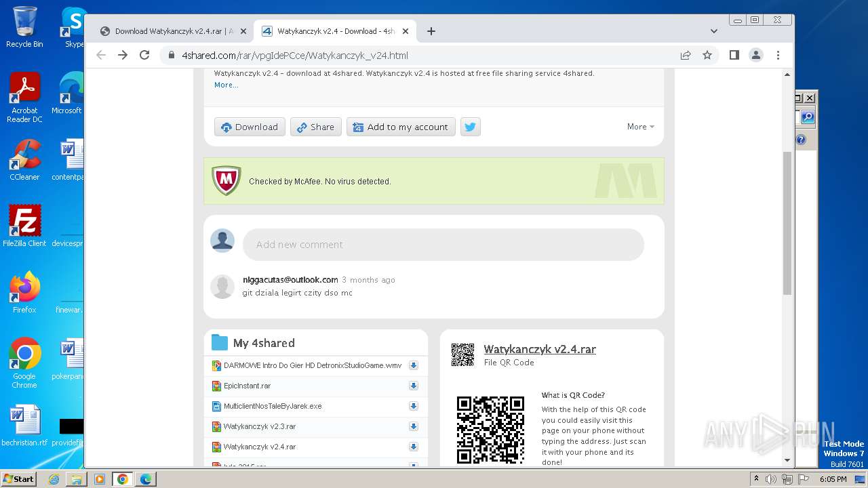Download the DARMOWE Intro file via arrow icon
The width and height of the screenshot is (868, 488).
[x=413, y=365]
